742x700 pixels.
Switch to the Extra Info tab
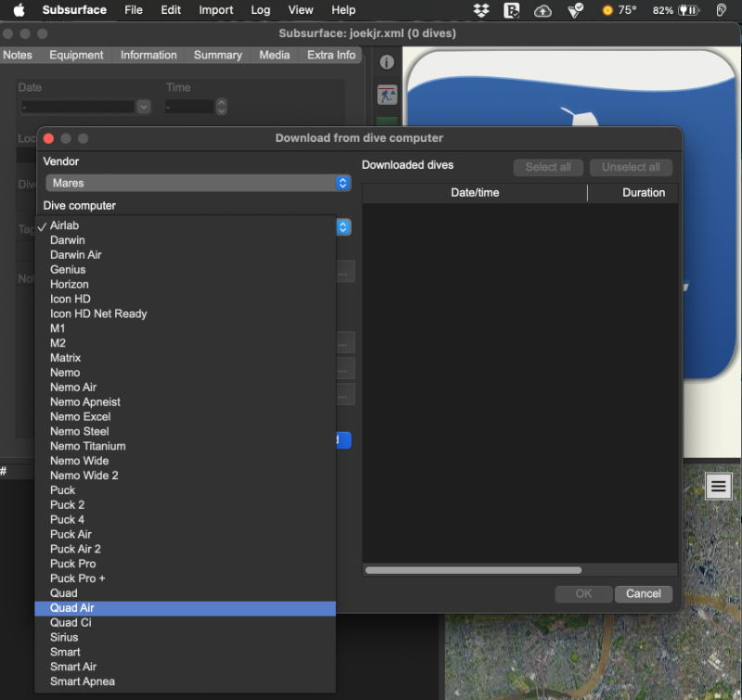click(331, 55)
